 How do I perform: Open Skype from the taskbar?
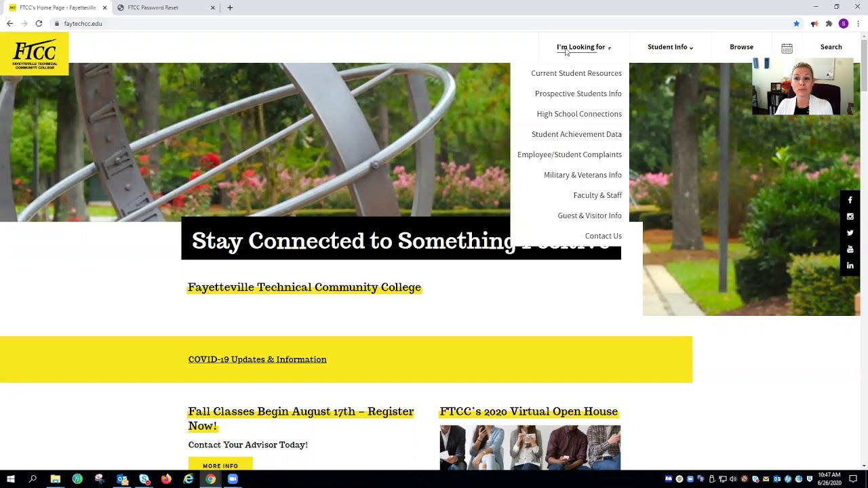coord(144,479)
